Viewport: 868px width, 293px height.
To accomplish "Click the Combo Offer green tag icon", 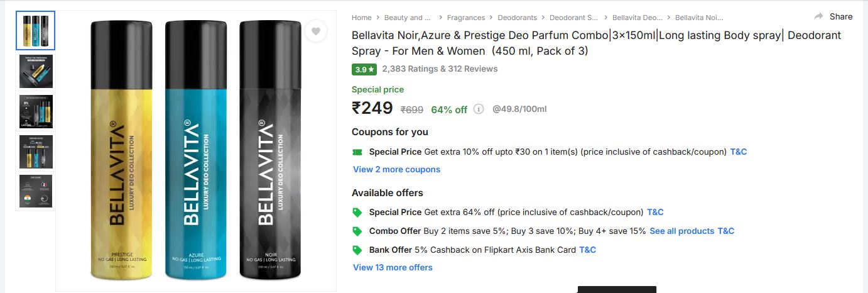I will pos(357,231).
